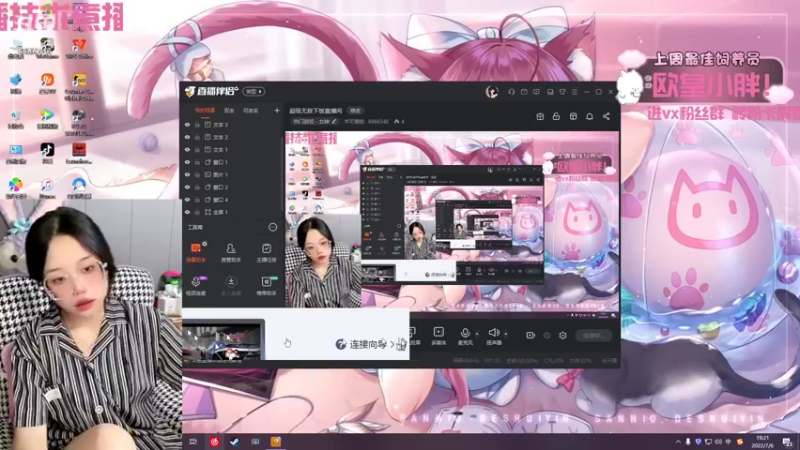Add a 多媒体 source from the bottom bar
This screenshot has width=800, height=450.
pyautogui.click(x=438, y=336)
